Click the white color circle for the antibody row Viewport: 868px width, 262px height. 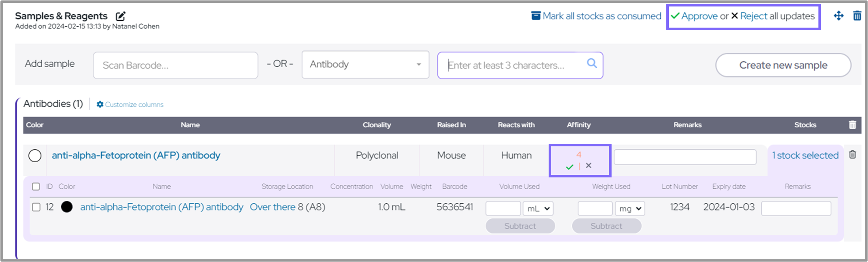coord(35,156)
